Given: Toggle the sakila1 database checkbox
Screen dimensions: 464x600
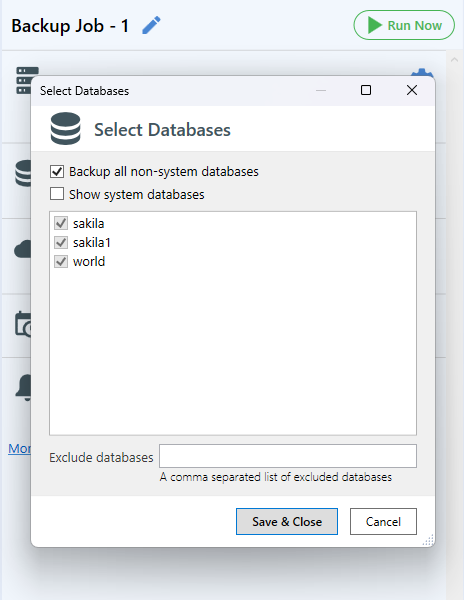Looking at the screenshot, I should coord(61,242).
